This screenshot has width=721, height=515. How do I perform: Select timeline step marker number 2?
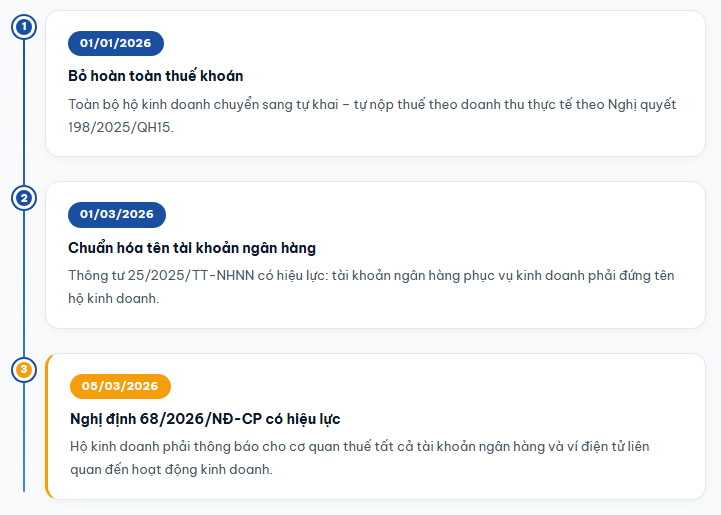[24, 198]
